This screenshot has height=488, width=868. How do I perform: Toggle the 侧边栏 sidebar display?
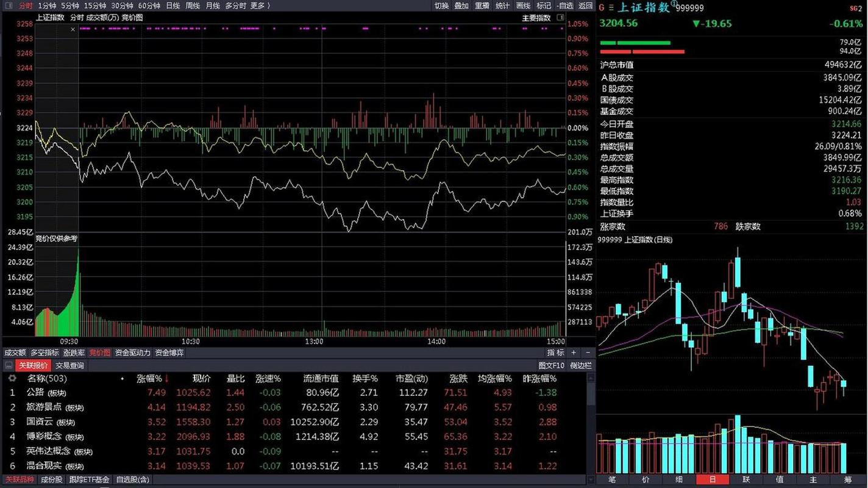click(580, 366)
